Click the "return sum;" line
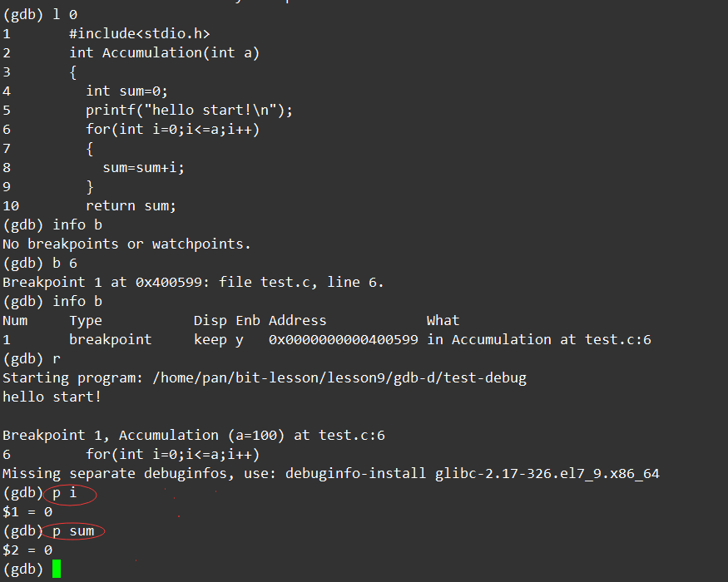The image size is (728, 582). coord(131,206)
